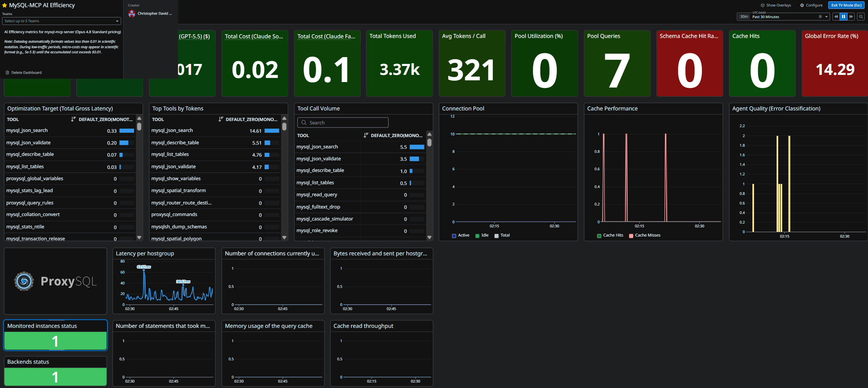The width and height of the screenshot is (868, 388).
Task: Select proxysql_global_variables row in Optimization Target
Action: (70, 178)
